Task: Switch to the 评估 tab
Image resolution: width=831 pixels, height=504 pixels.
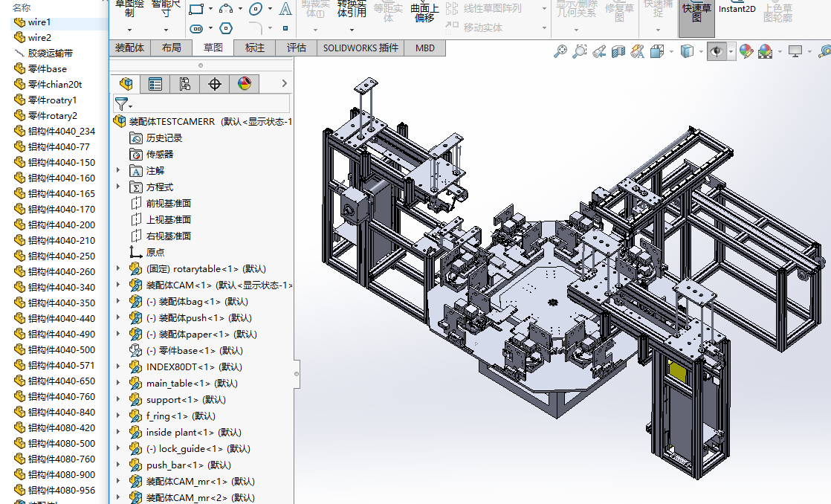Action: tap(296, 48)
